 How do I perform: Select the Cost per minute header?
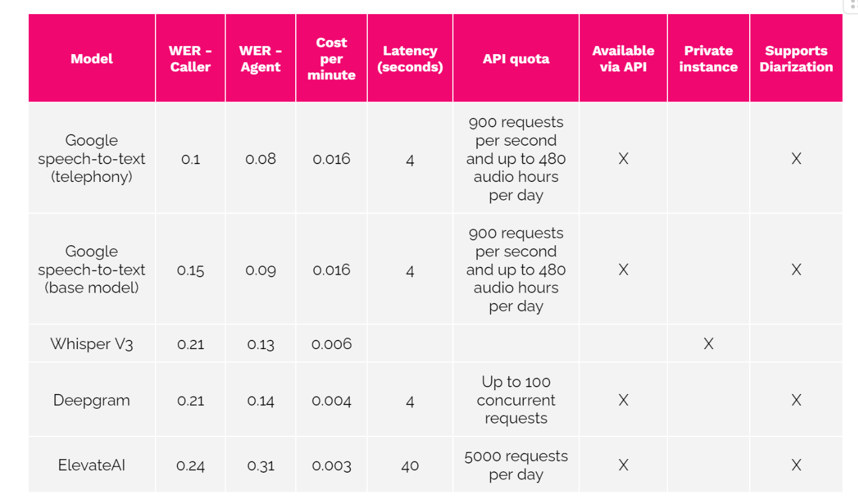click(x=332, y=59)
